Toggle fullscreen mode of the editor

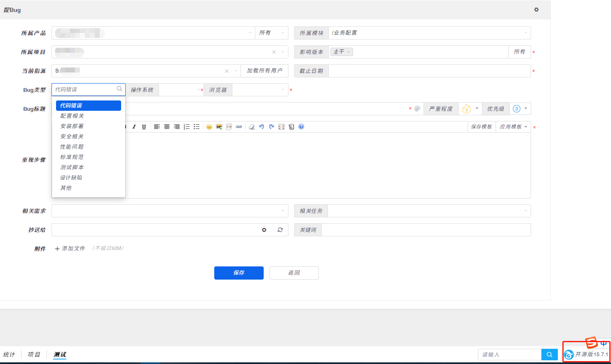coord(281,127)
